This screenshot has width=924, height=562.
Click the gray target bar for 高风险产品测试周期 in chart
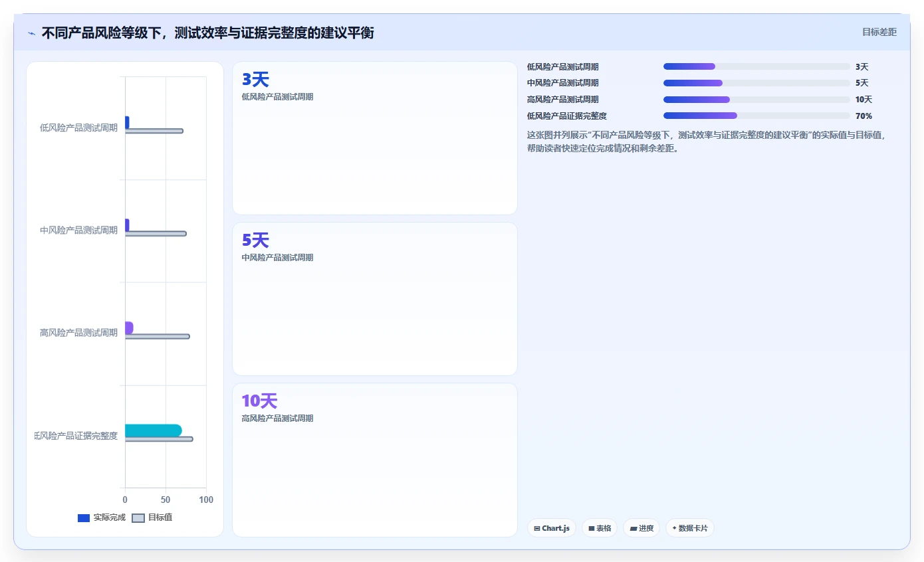[157, 336]
